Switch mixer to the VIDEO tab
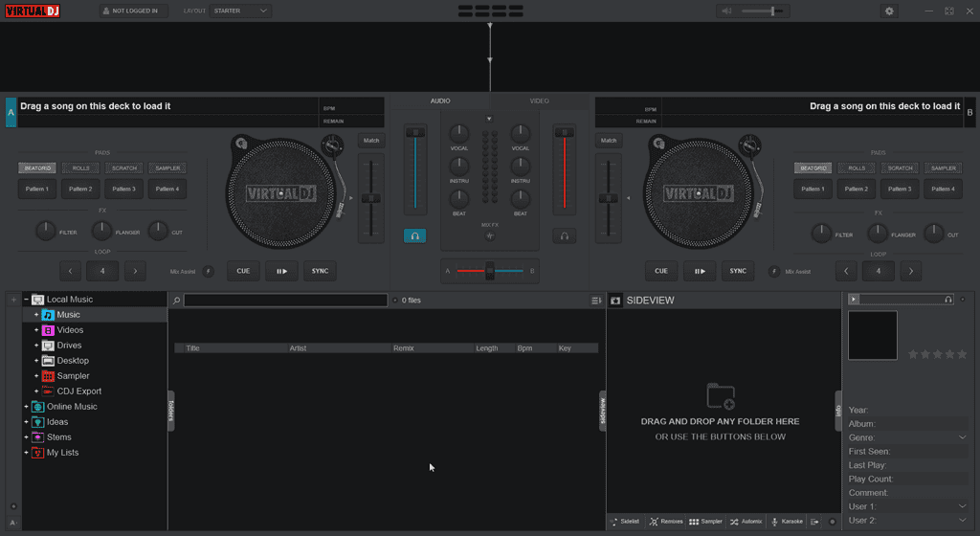Screen dimensions: 980x536 tap(540, 100)
